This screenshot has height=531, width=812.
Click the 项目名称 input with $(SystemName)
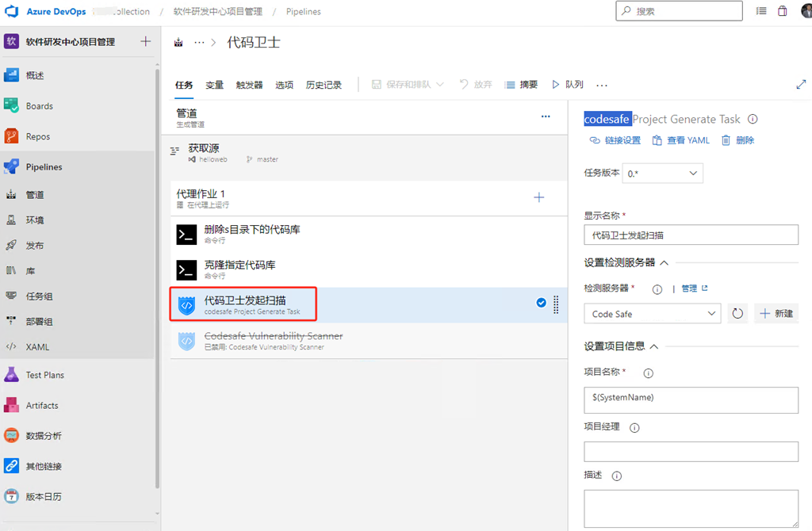click(691, 400)
